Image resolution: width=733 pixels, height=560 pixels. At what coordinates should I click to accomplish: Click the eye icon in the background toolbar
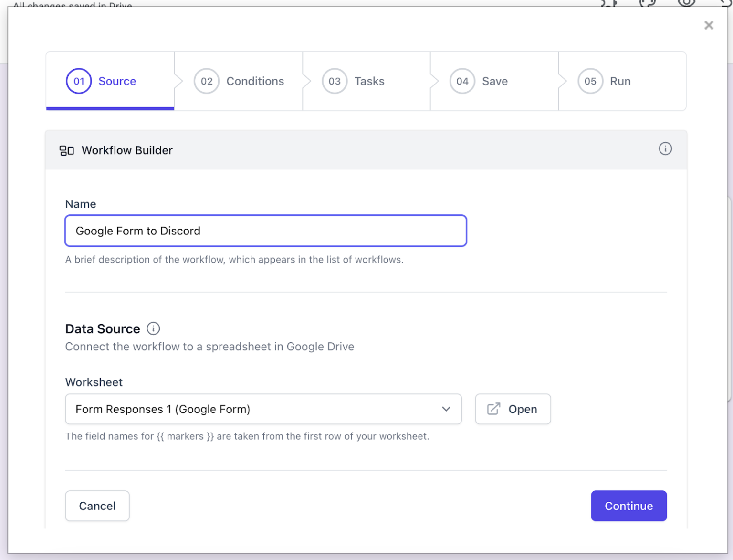[686, 4]
